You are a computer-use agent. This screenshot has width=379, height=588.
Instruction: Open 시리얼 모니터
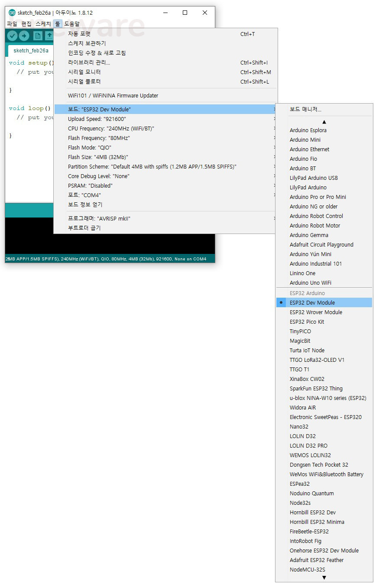tap(165, 72)
